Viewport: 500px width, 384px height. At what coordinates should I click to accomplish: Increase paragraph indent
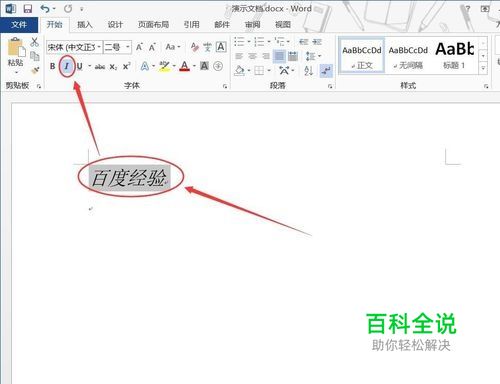pos(317,42)
